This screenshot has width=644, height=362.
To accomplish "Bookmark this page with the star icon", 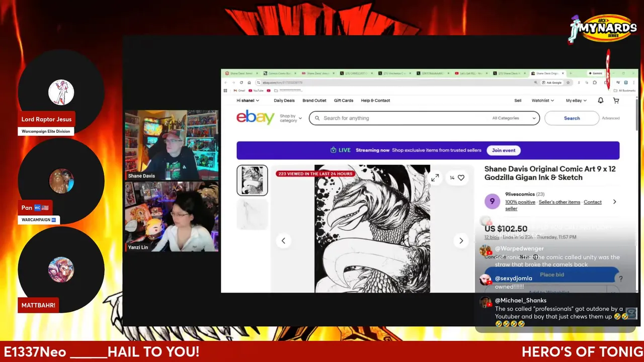I will [x=568, y=82].
